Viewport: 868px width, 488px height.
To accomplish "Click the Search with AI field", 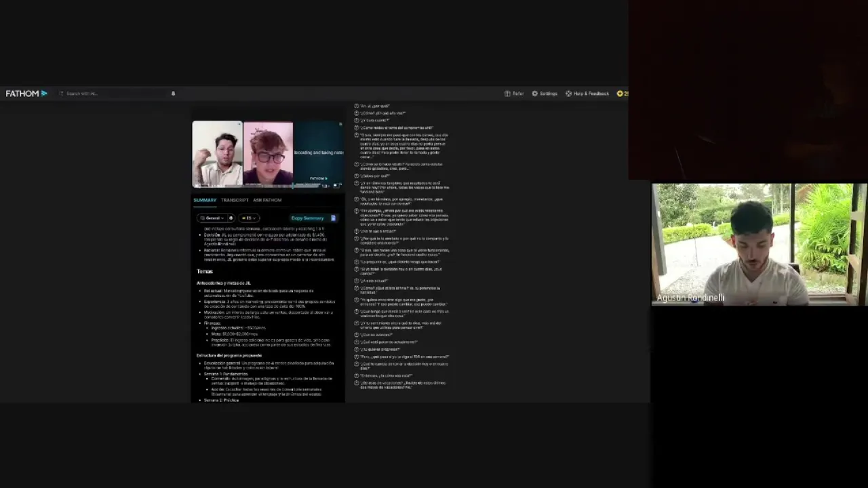I will click(x=112, y=94).
